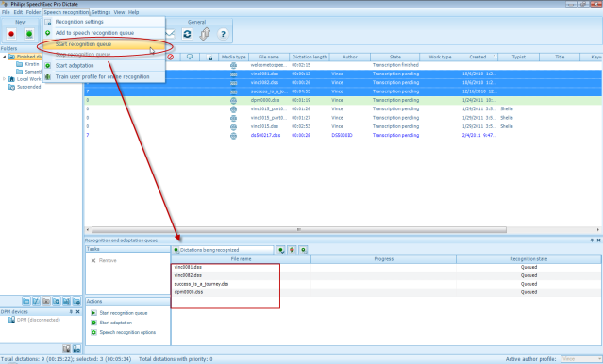Viewport: 603px width, 364px height.
Task: Choose Start recognition queue in the menu
Action: (x=104, y=44)
